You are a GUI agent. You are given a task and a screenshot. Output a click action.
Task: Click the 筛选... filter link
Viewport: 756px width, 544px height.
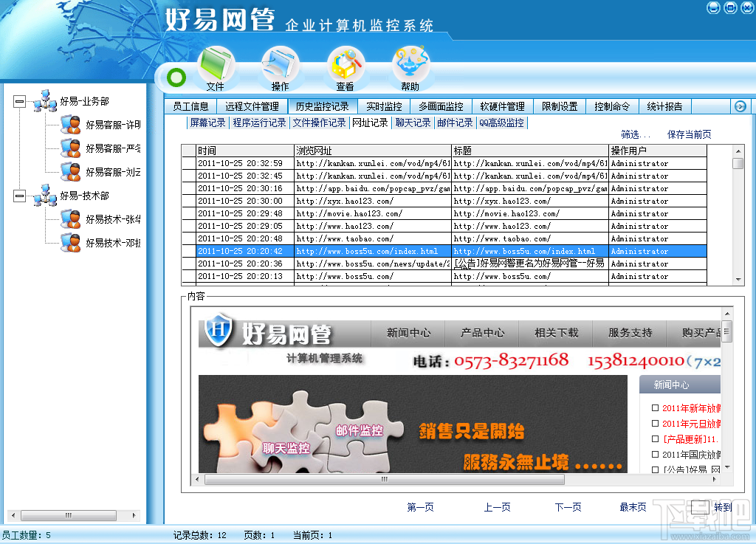[636, 134]
